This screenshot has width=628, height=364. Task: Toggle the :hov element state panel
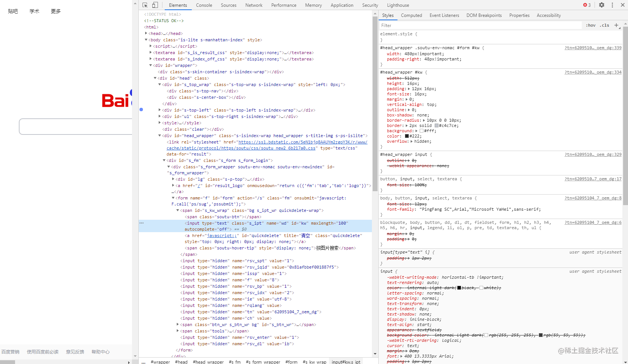coord(591,25)
